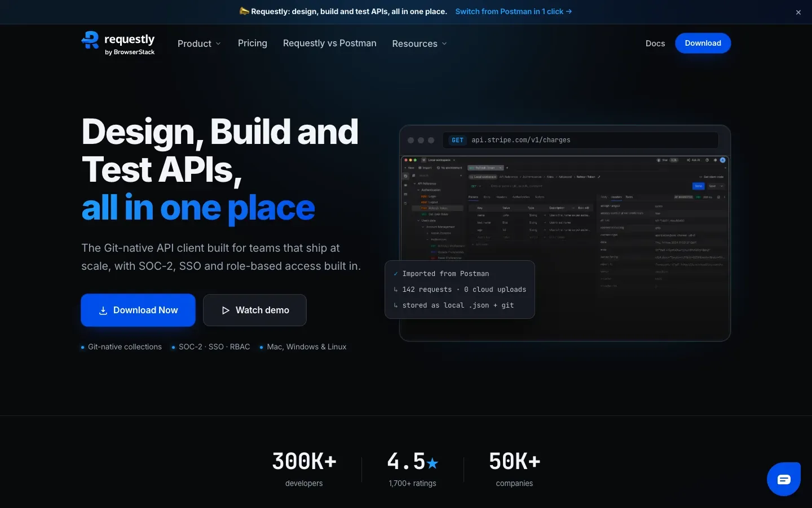Click the blue star beside 4.5
This screenshot has width=812, height=508.
pyautogui.click(x=433, y=463)
